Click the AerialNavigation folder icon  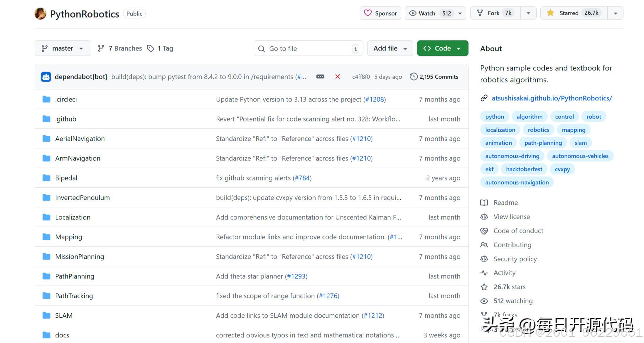pos(46,138)
